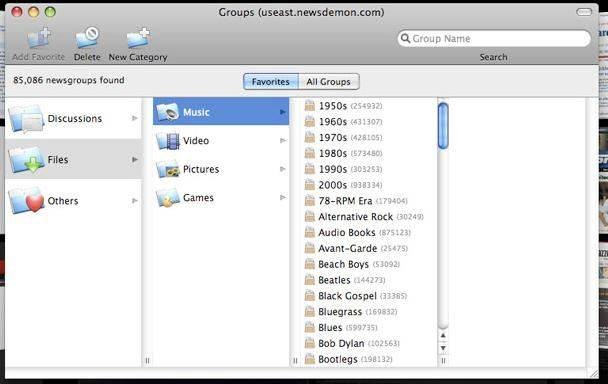Click the group icon beside Beatles

pos(309,280)
